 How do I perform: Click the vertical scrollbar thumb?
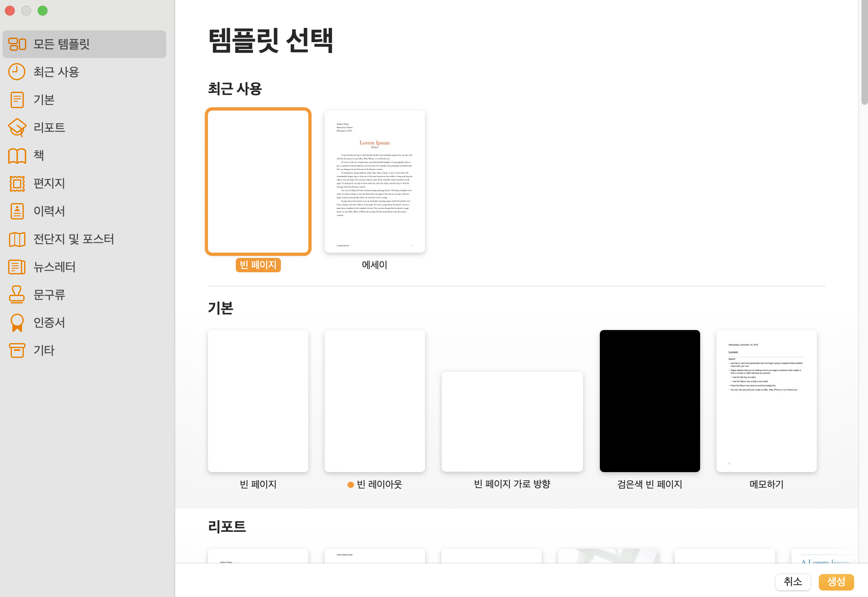pyautogui.click(x=864, y=53)
